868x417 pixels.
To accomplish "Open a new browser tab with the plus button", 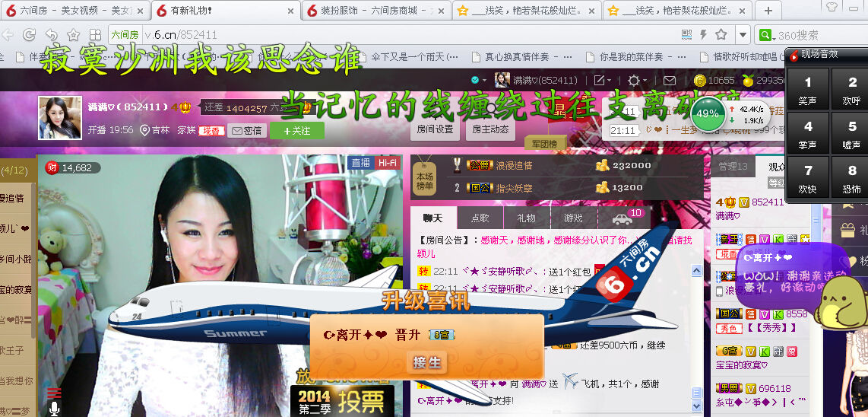I will (768, 11).
